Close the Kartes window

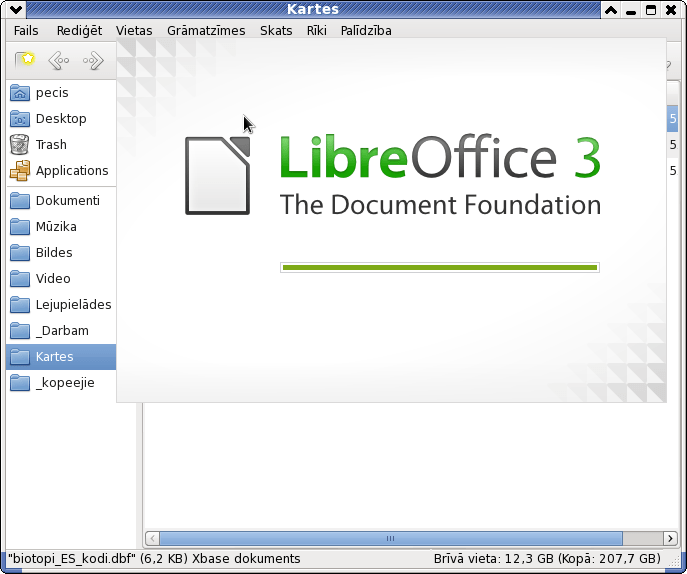[671, 10]
